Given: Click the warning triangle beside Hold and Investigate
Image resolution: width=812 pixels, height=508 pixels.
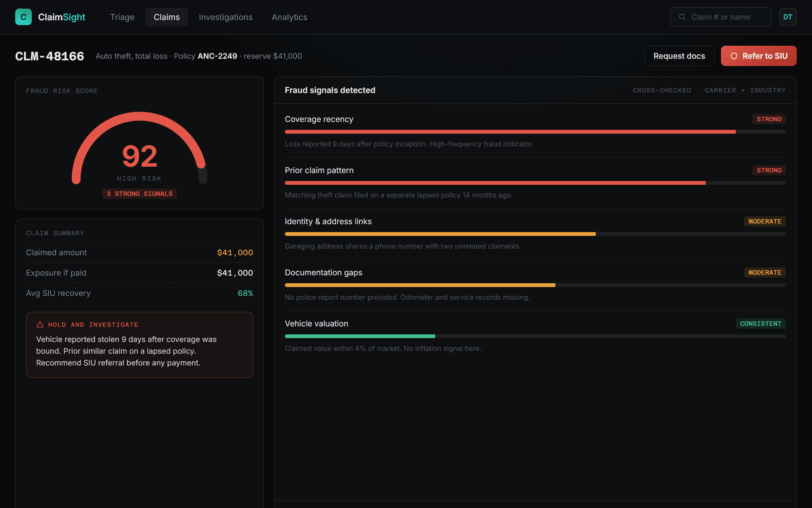Looking at the screenshot, I should 40,324.
